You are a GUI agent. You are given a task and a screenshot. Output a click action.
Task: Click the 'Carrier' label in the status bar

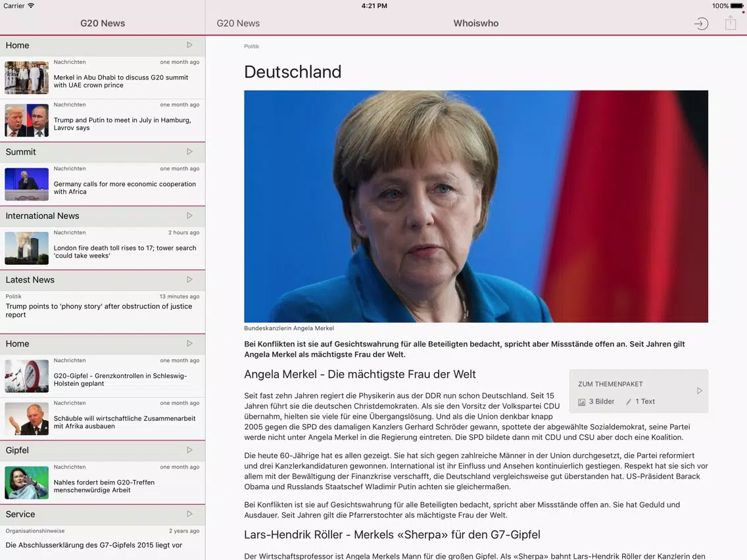[x=14, y=6]
